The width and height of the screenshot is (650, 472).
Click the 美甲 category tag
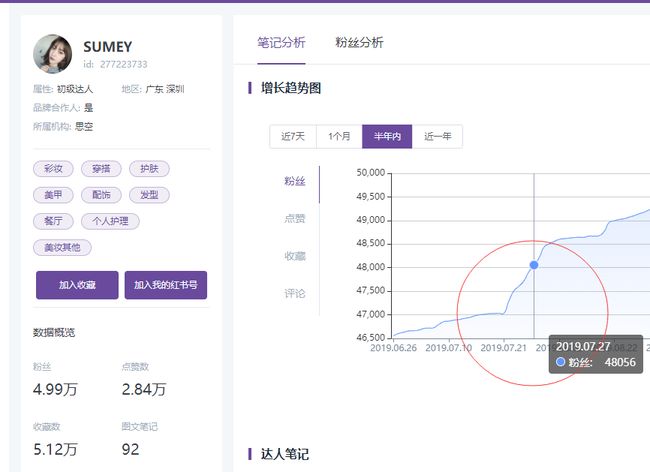click(53, 195)
